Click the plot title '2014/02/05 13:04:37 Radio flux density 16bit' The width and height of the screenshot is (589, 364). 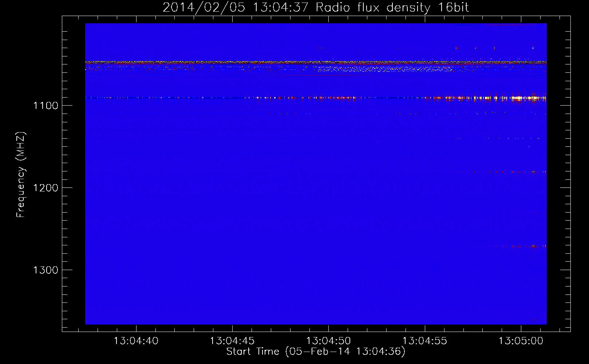coord(316,7)
